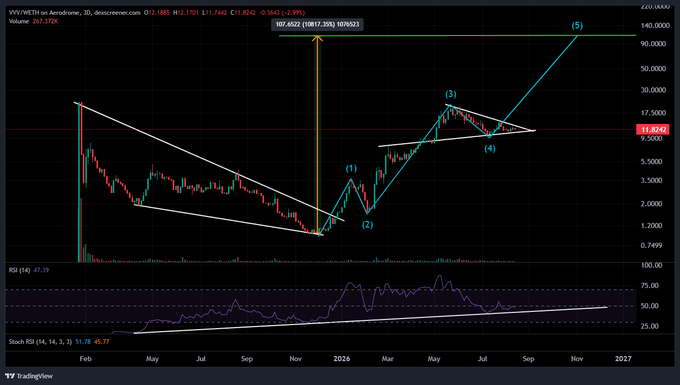Select the measurement tooltip showing 10817.35%
The image size is (680, 385).
317,24
